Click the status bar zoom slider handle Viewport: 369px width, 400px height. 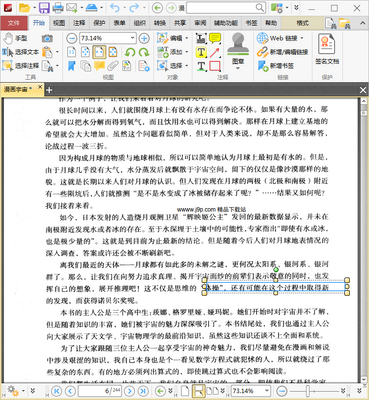pyautogui.click(x=308, y=391)
